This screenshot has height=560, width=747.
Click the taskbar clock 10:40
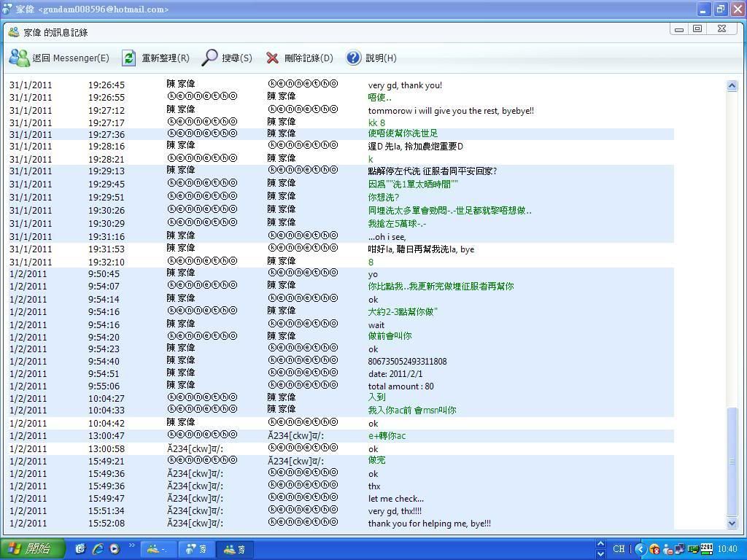coord(727,550)
